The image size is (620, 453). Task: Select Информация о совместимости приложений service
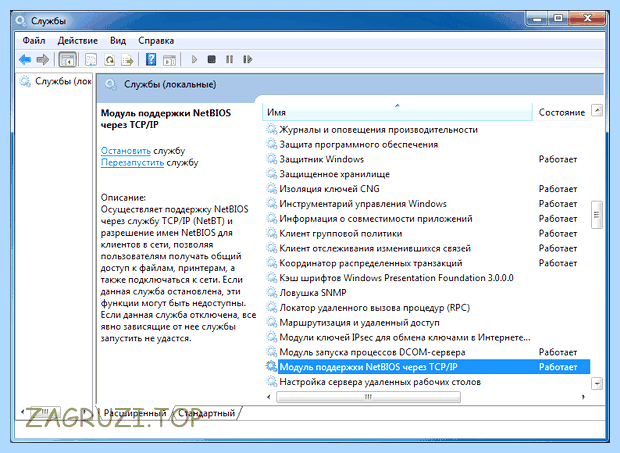pos(376,219)
